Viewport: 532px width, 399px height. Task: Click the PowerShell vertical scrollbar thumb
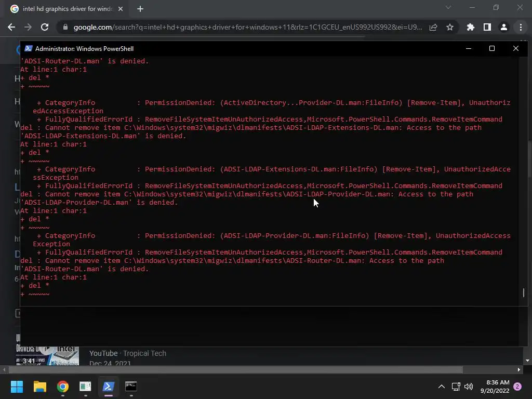click(524, 292)
